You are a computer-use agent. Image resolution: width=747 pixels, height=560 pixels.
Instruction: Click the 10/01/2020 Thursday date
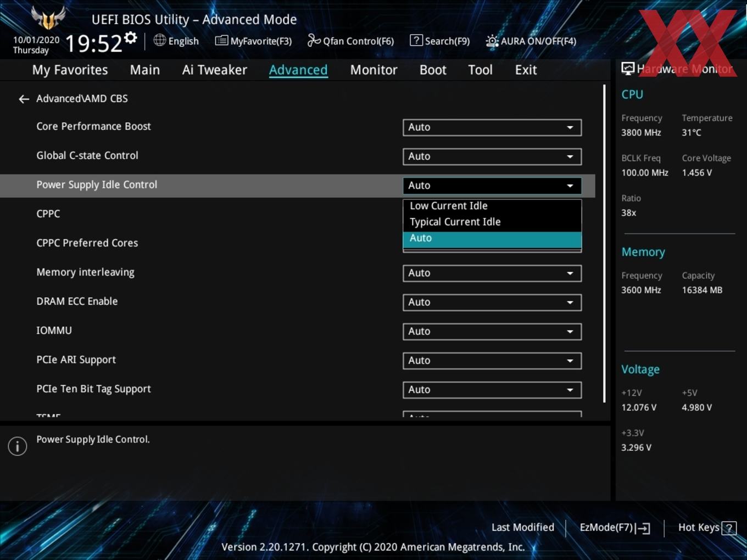pos(36,45)
